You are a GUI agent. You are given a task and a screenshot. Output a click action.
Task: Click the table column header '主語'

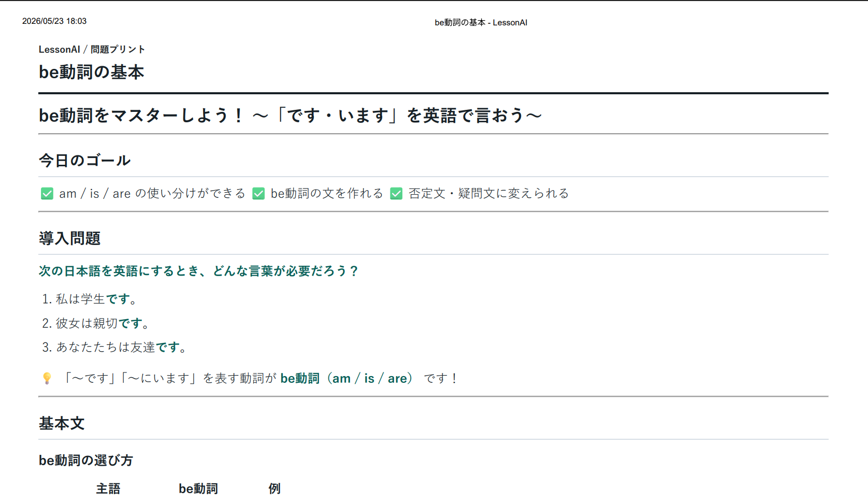pos(108,488)
